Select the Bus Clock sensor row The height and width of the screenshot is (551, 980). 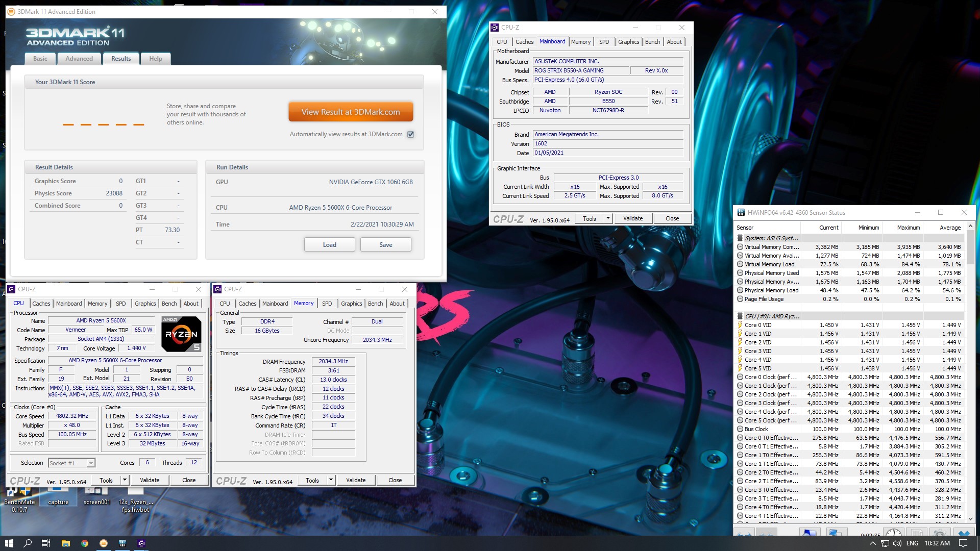pyautogui.click(x=849, y=429)
